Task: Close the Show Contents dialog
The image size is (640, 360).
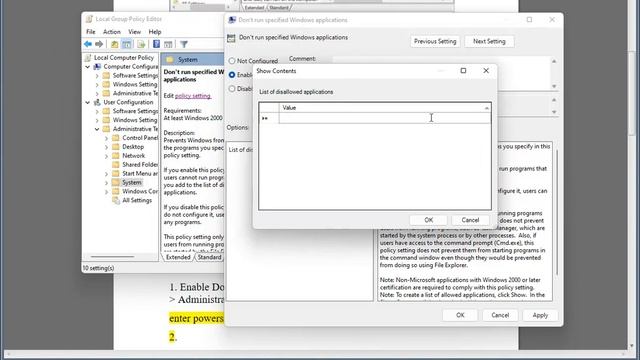Action: pyautogui.click(x=486, y=71)
